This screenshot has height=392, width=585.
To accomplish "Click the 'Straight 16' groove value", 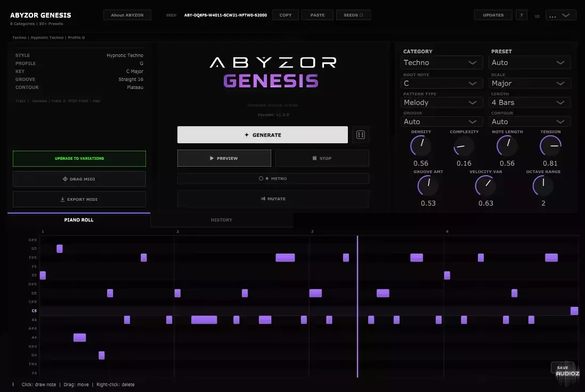I will pyautogui.click(x=131, y=79).
